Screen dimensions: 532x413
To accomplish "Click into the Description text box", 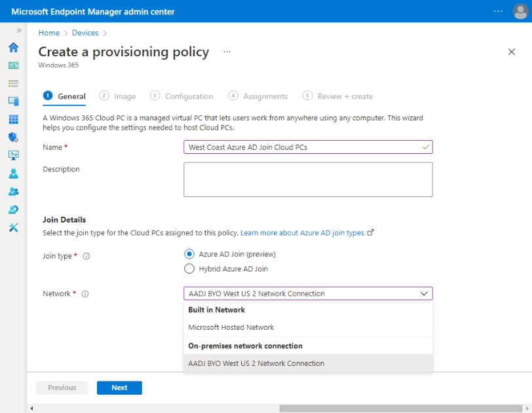I will [308, 179].
